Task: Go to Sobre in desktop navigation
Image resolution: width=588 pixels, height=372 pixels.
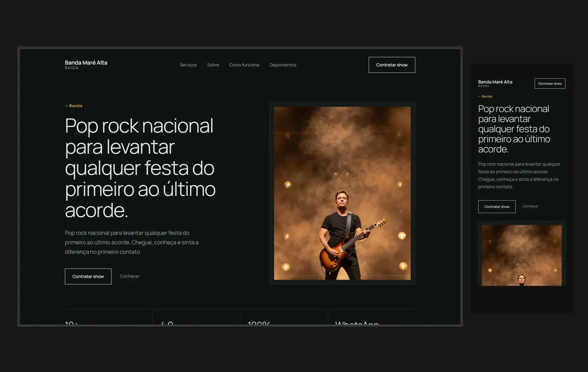Action: 213,65
